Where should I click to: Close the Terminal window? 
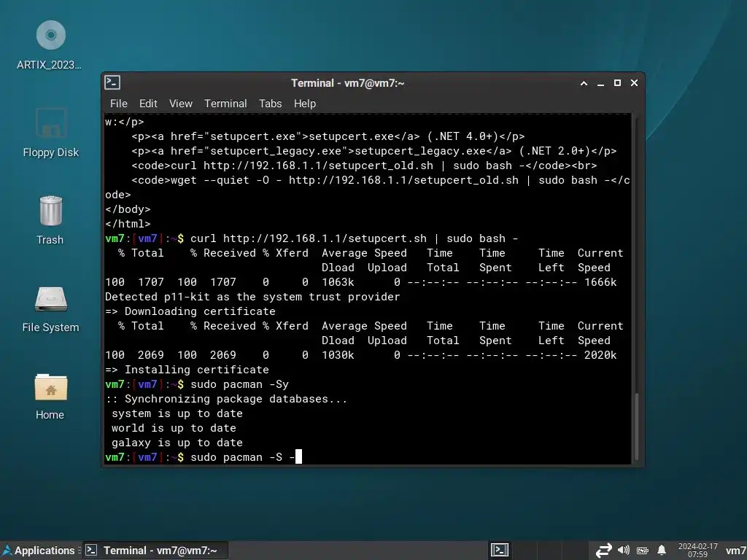click(634, 83)
